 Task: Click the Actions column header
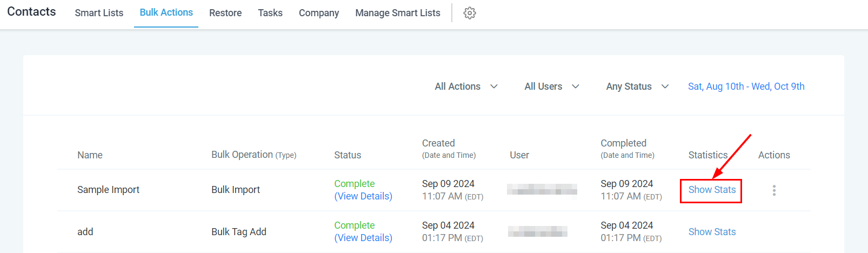tap(774, 155)
